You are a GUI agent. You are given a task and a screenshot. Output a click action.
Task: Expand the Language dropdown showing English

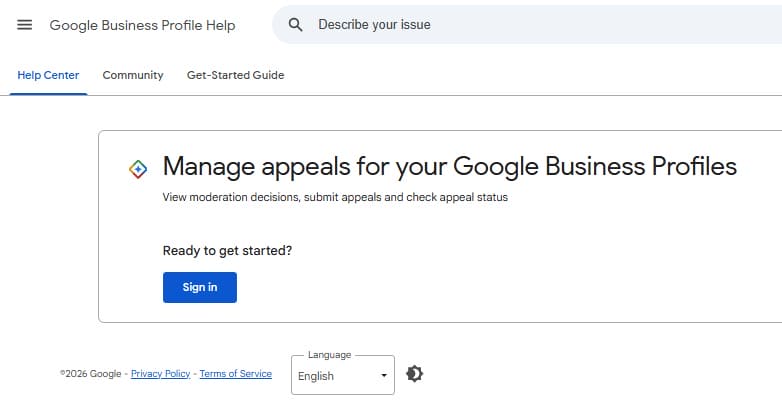tap(343, 375)
